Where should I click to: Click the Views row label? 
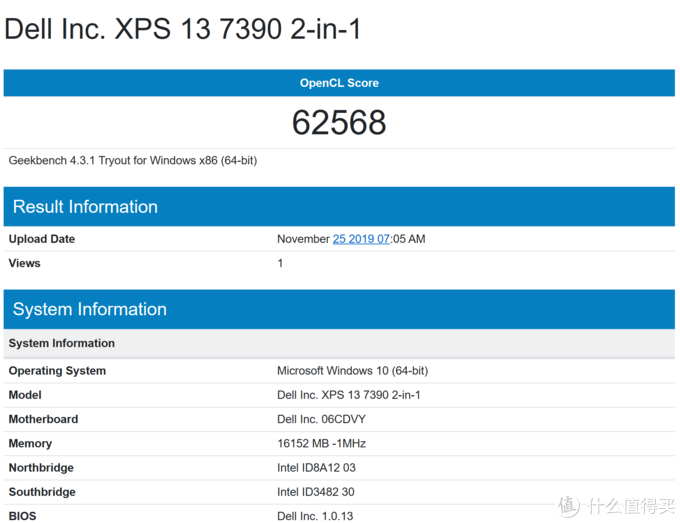pyautogui.click(x=25, y=263)
